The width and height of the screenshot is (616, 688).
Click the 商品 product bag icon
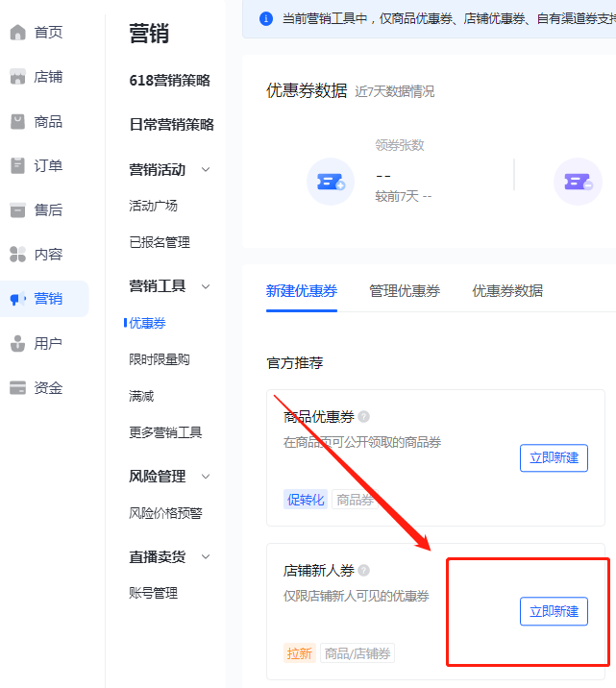click(17, 121)
